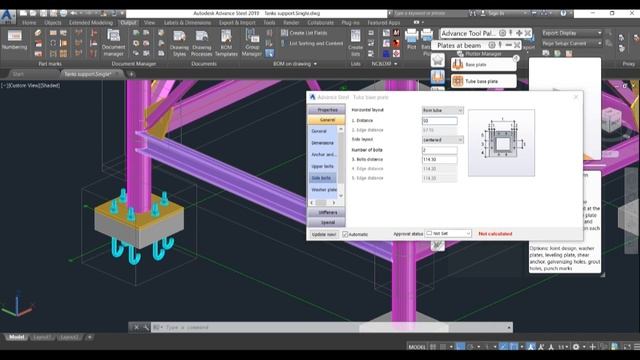Open the Side layout dropdown
The image size is (640, 360).
pos(442,140)
